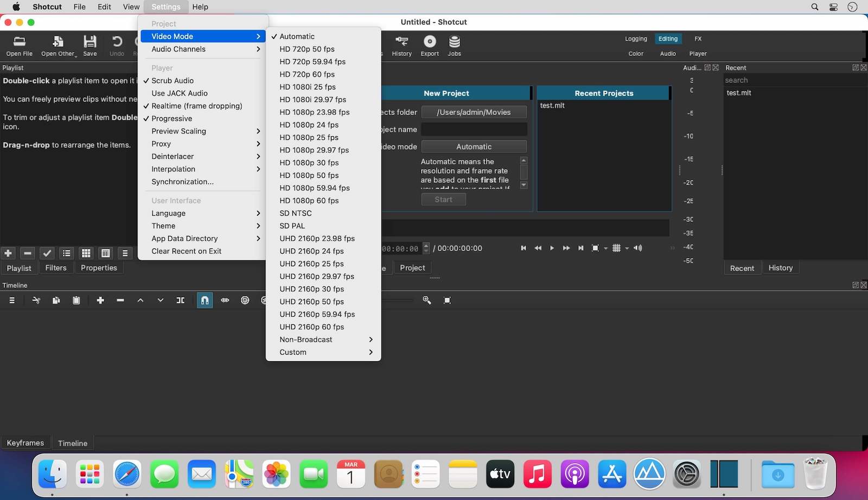Open the Video mode Automatic dropdown
The image size is (868, 500).
[x=474, y=146]
